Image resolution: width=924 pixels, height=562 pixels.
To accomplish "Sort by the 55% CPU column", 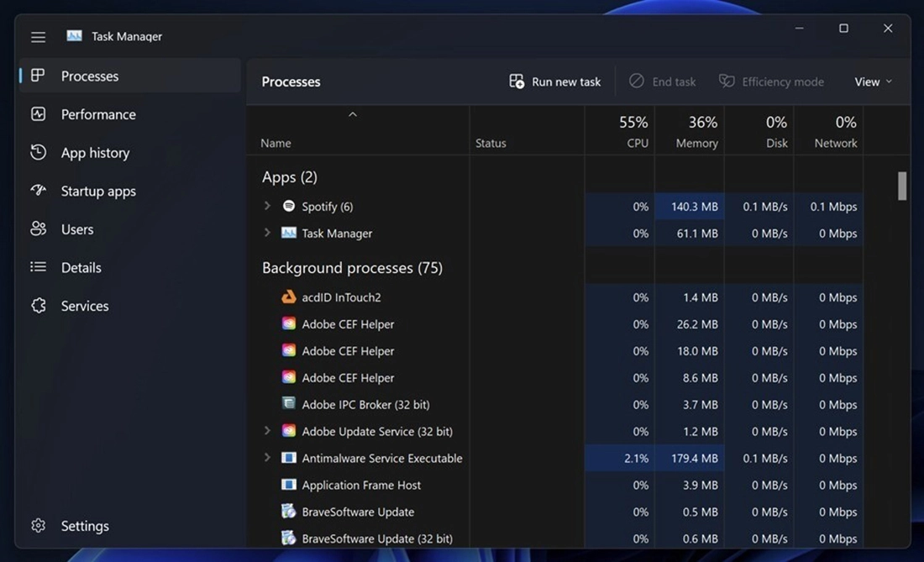I will [x=620, y=131].
